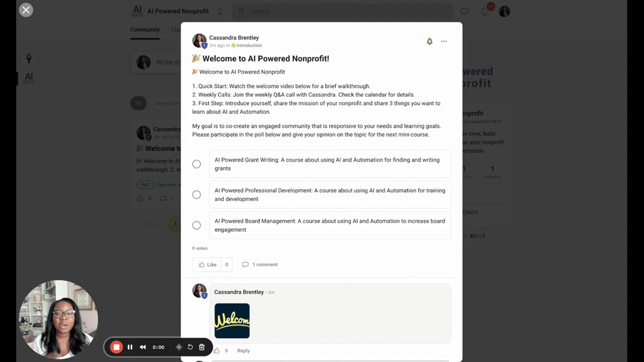Screen dimensions: 644x362
Task: Pause the screen recording
Action: click(x=130, y=347)
